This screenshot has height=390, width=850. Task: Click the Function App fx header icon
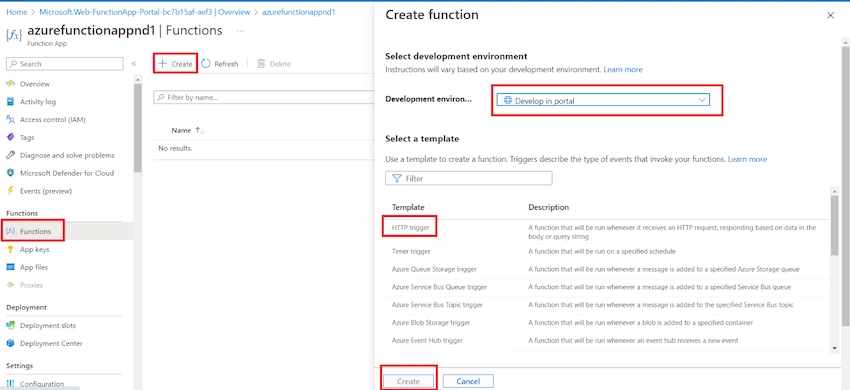tap(14, 35)
